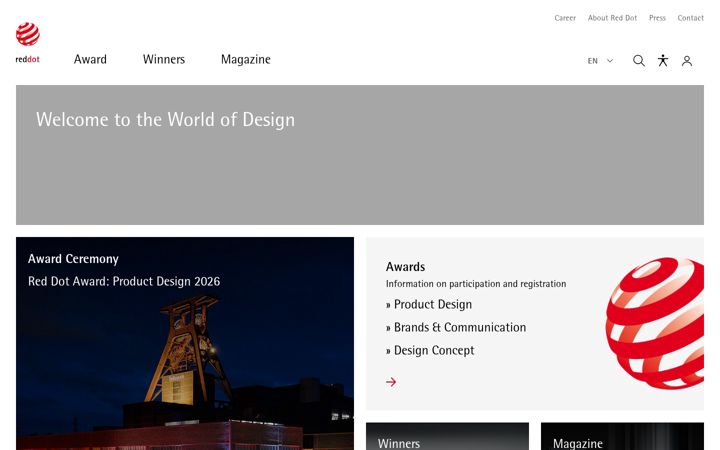Click the Red Dot logo in header

tap(28, 42)
